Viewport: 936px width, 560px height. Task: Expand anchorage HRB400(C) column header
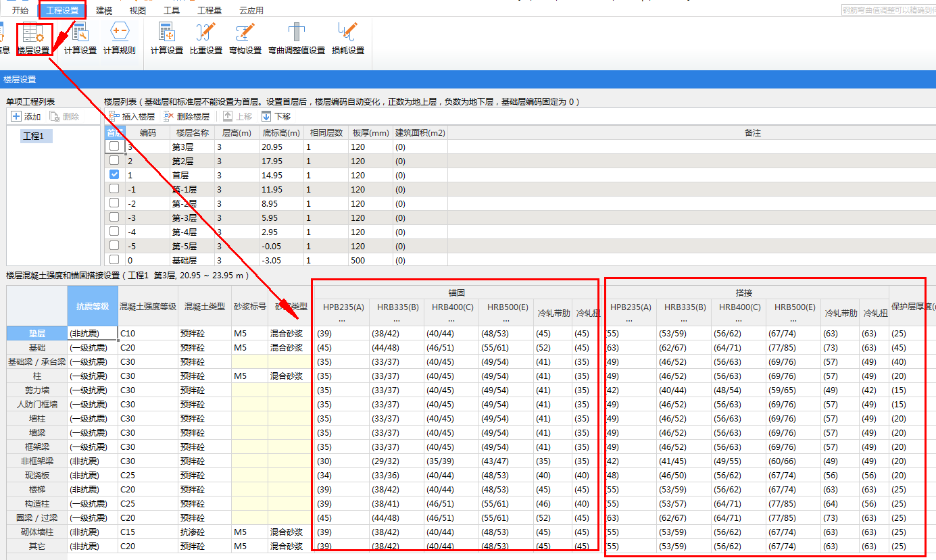452,313
